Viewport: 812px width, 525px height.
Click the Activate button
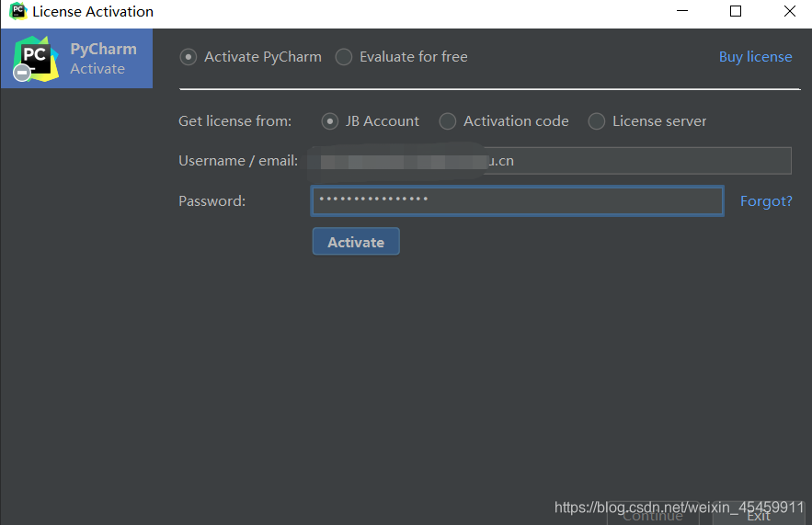pos(356,241)
